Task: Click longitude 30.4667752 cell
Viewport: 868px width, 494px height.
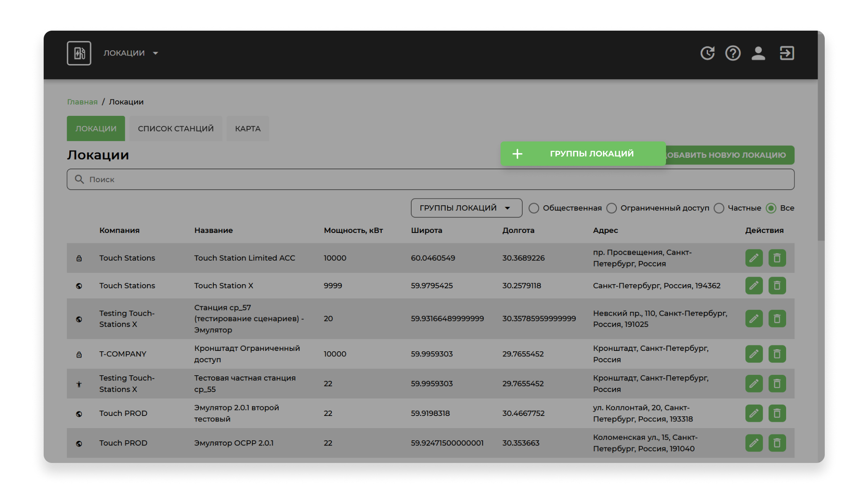Action: (523, 413)
